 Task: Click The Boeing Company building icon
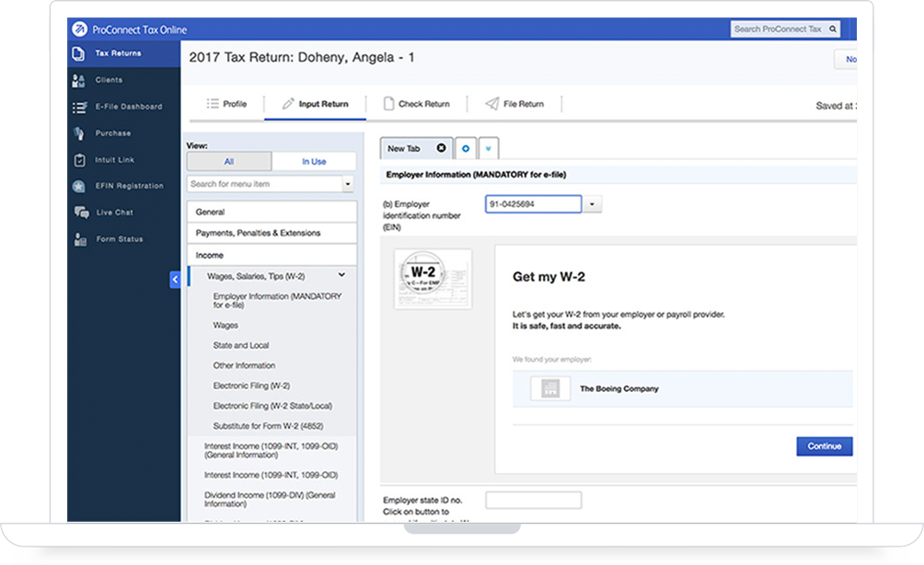click(550, 389)
